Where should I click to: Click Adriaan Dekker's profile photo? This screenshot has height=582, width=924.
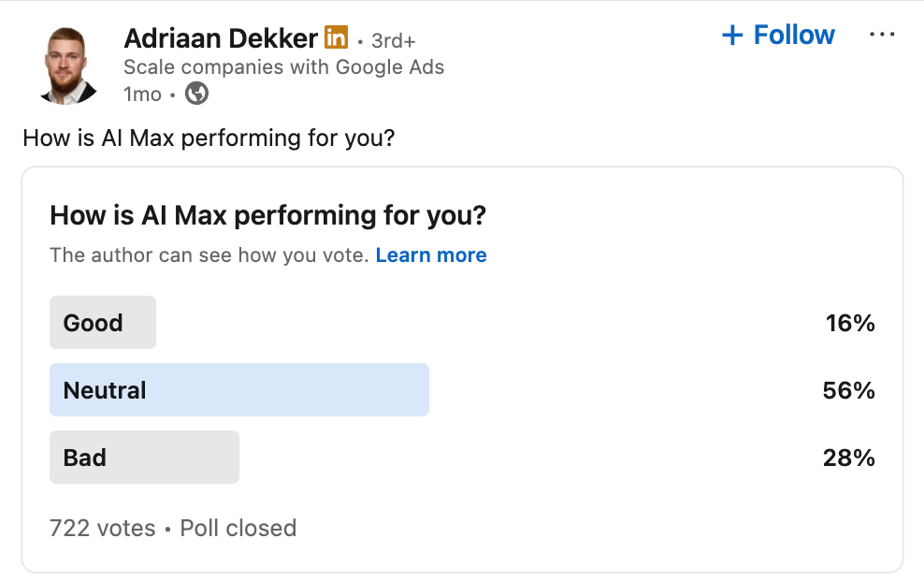tap(70, 64)
